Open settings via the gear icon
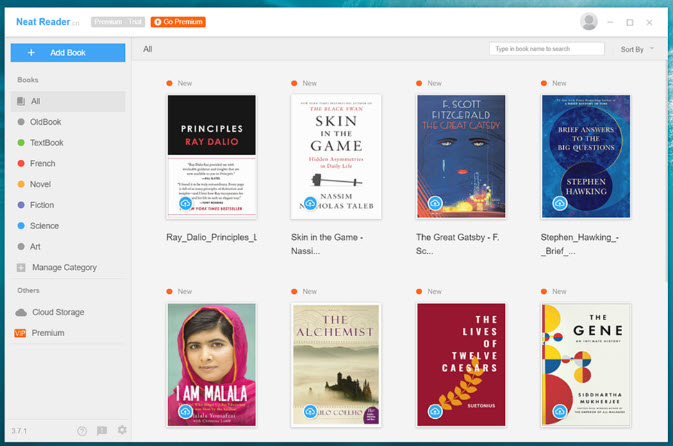The width and height of the screenshot is (673, 446). (122, 431)
